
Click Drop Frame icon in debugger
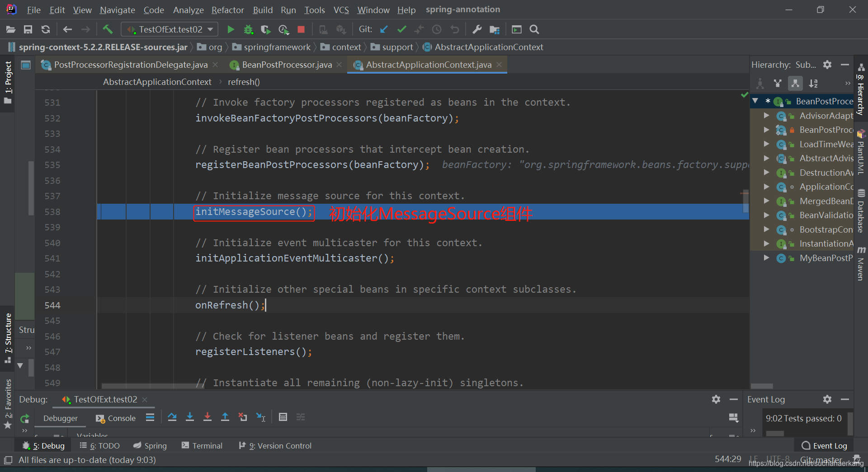243,417
